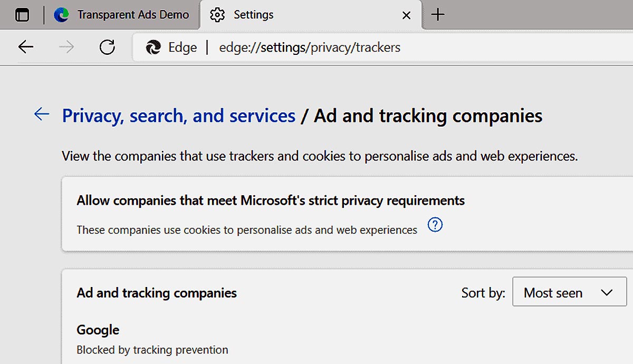Click Allow companies meeting Microsoft's requirements heading
Screen dimensions: 633x364
coord(271,200)
